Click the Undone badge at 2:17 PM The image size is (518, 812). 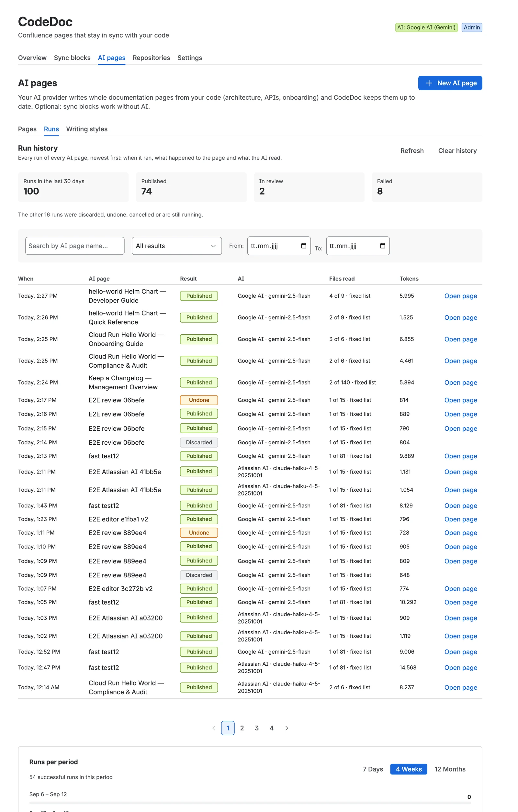click(199, 400)
